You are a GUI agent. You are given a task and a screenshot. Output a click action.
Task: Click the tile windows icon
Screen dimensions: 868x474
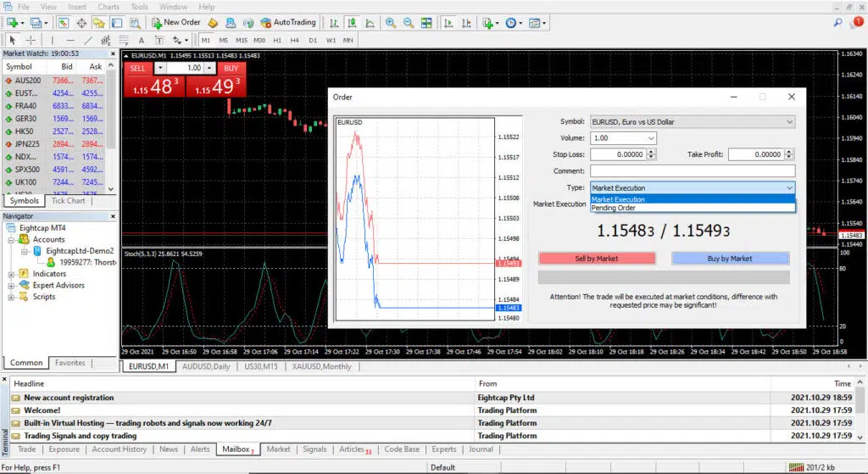pyautogui.click(x=426, y=23)
